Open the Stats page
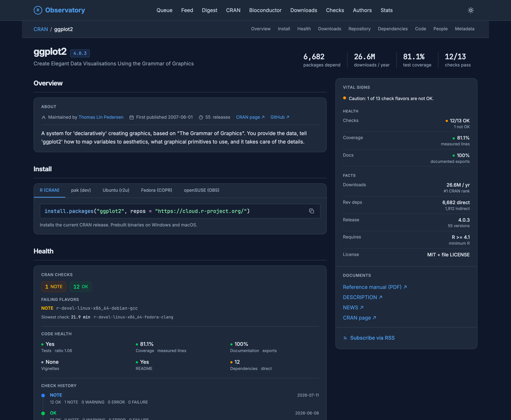The width and height of the screenshot is (511, 420). [387, 10]
